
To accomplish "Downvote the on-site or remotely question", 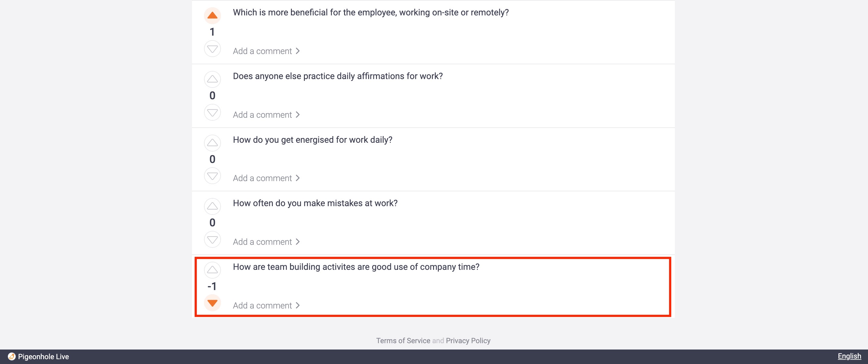I will pos(212,49).
